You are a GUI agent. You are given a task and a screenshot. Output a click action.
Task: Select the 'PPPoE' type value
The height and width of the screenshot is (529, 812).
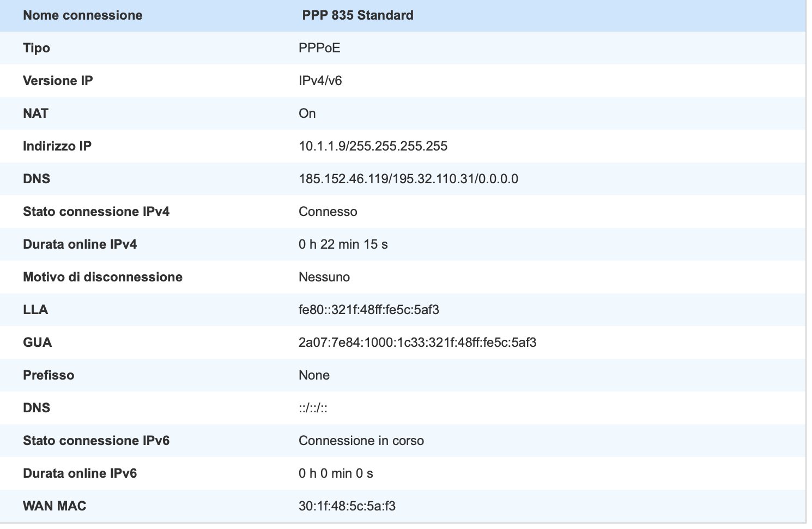[319, 48]
